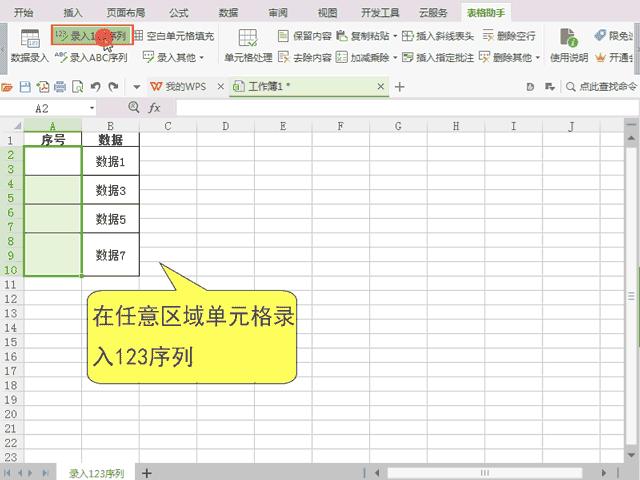Expand 删除其他 dropdown arrow

pyautogui.click(x=538, y=58)
